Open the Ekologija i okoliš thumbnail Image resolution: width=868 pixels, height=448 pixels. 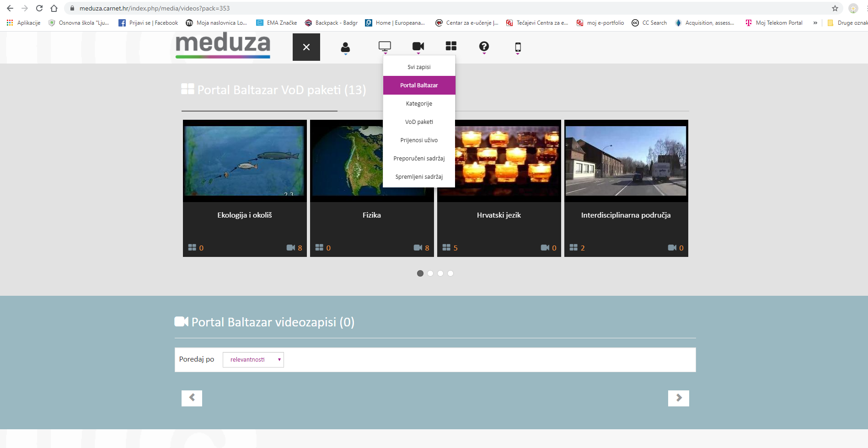[245, 161]
